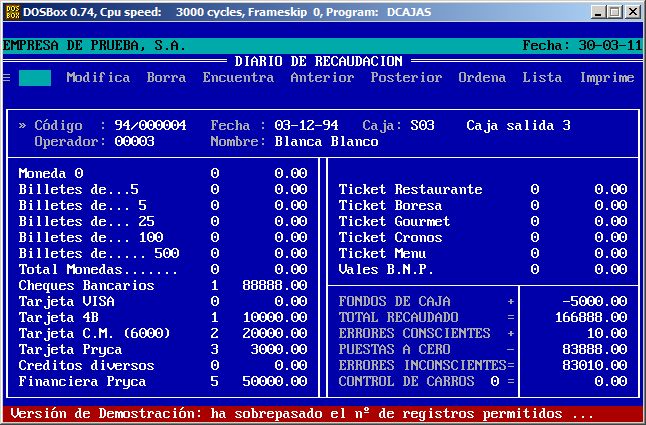Open the Modifica menu option

pos(98,78)
